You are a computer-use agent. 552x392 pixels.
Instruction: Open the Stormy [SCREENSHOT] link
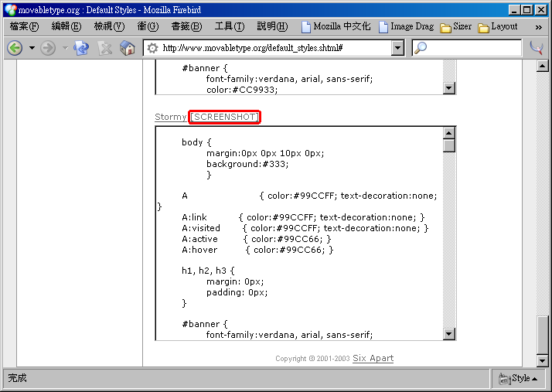coord(225,117)
